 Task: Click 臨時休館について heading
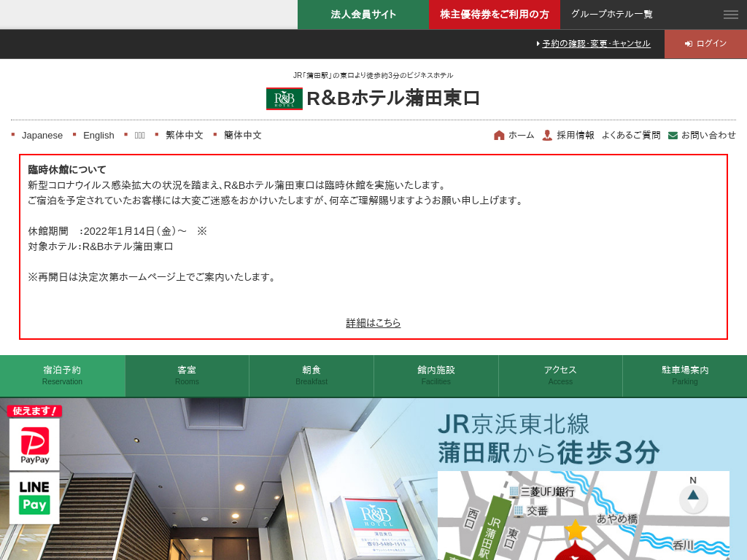[x=67, y=169]
